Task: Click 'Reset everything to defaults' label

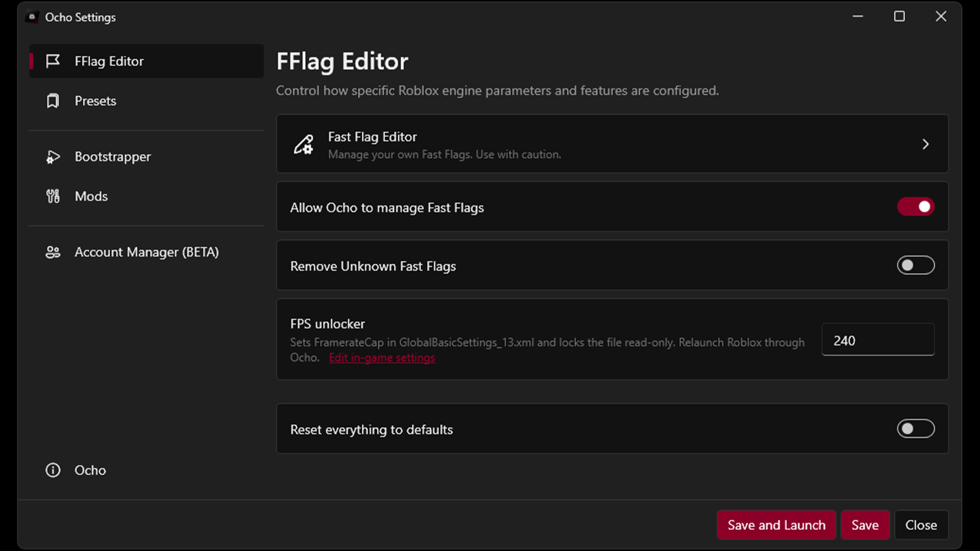Action: [x=371, y=430]
